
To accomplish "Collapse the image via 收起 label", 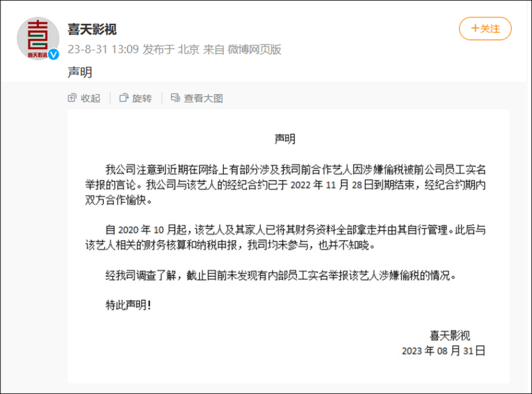I will 90,98.
